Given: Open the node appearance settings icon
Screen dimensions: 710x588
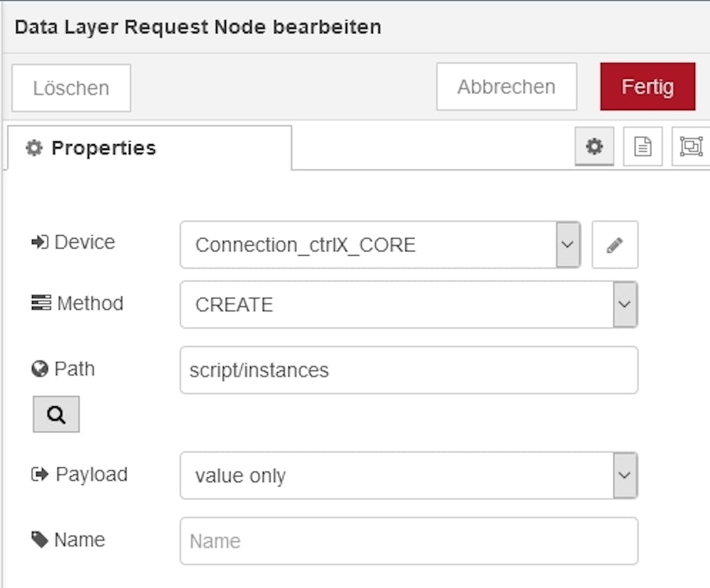Looking at the screenshot, I should point(691,146).
